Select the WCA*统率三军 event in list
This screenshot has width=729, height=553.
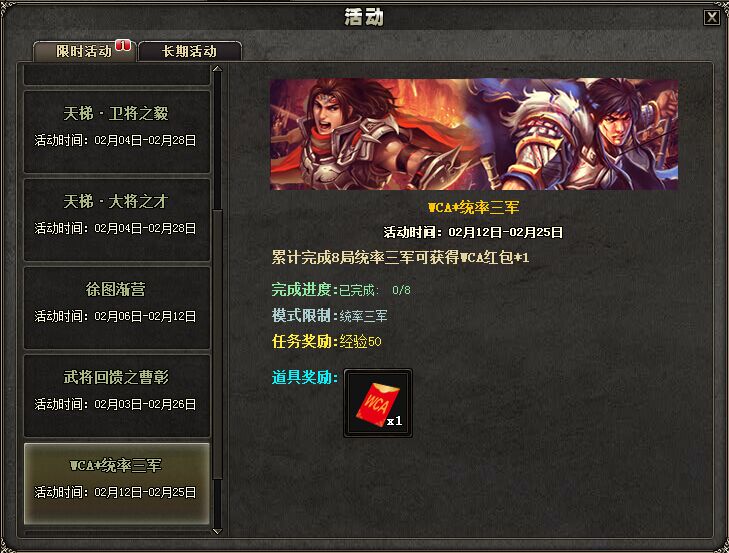[117, 483]
